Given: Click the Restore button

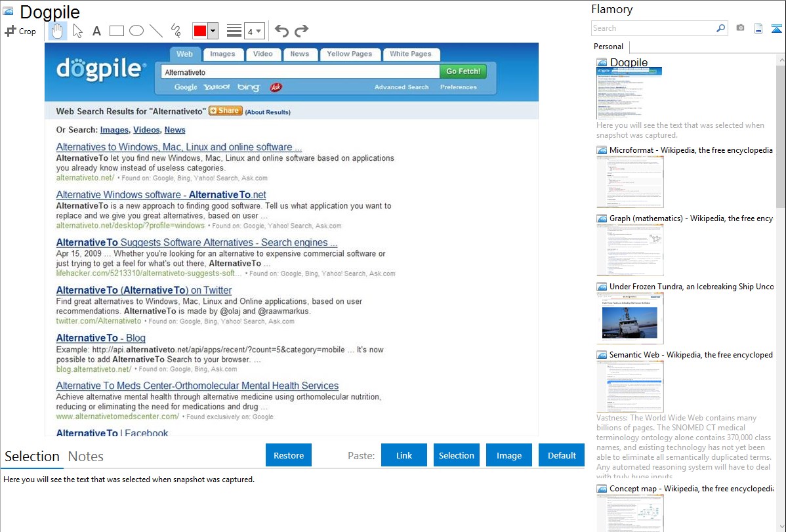Looking at the screenshot, I should click(289, 455).
